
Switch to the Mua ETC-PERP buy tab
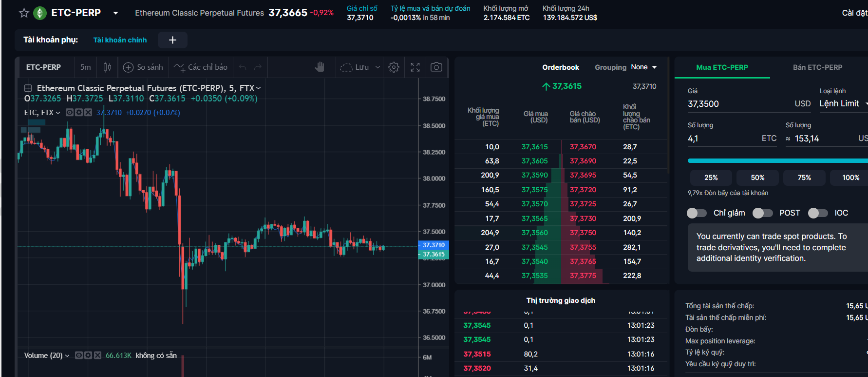point(722,67)
